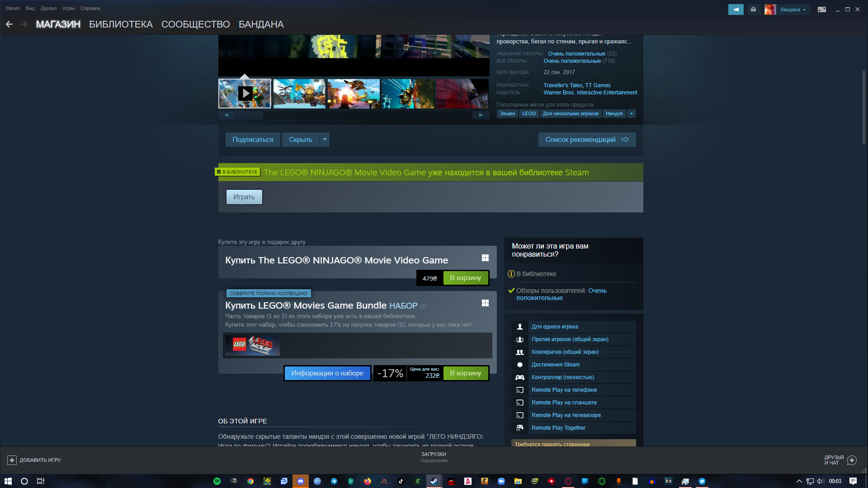Image resolution: width=868 pixels, height=488 pixels.
Task: Go back with the left arrow
Action: click(9, 24)
